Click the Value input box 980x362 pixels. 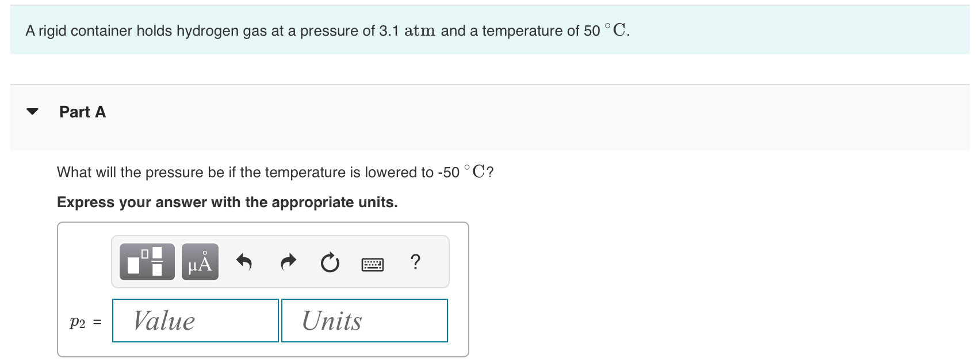pyautogui.click(x=195, y=321)
